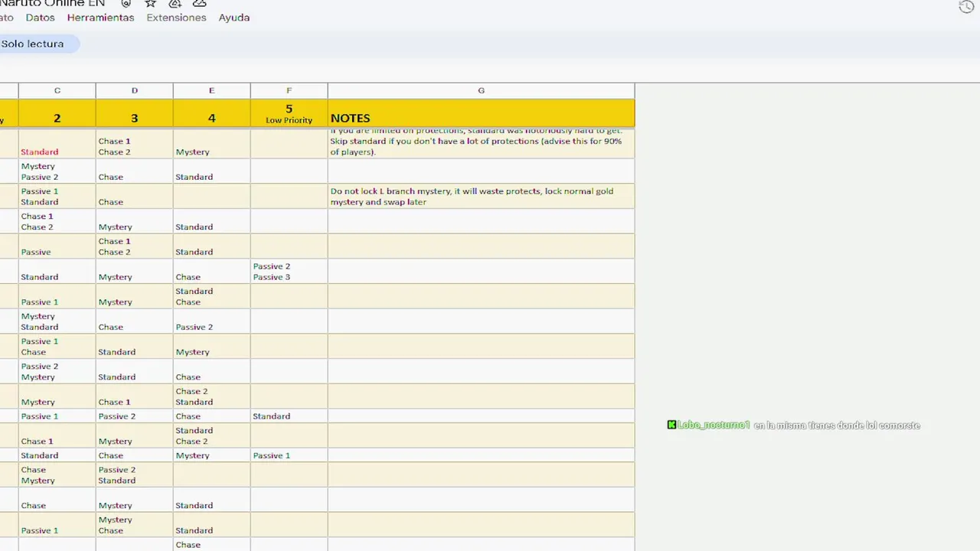The image size is (980, 551).
Task: Select the "Standard Chase 2" cell
Action: click(x=212, y=435)
